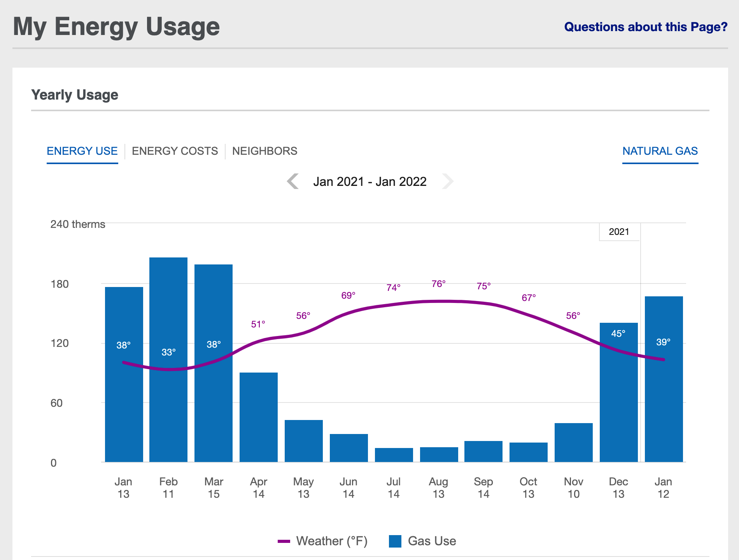
Task: Click the 67° temperature label
Action: pyautogui.click(x=529, y=298)
